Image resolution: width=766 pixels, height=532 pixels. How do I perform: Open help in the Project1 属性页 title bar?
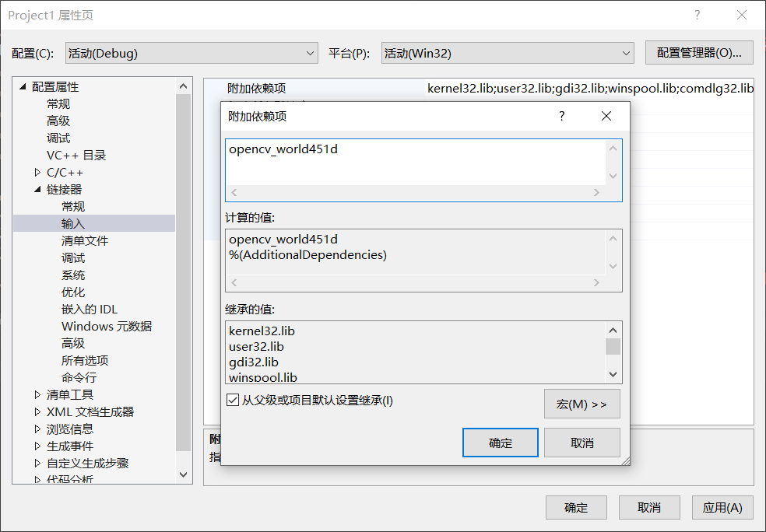pos(697,15)
